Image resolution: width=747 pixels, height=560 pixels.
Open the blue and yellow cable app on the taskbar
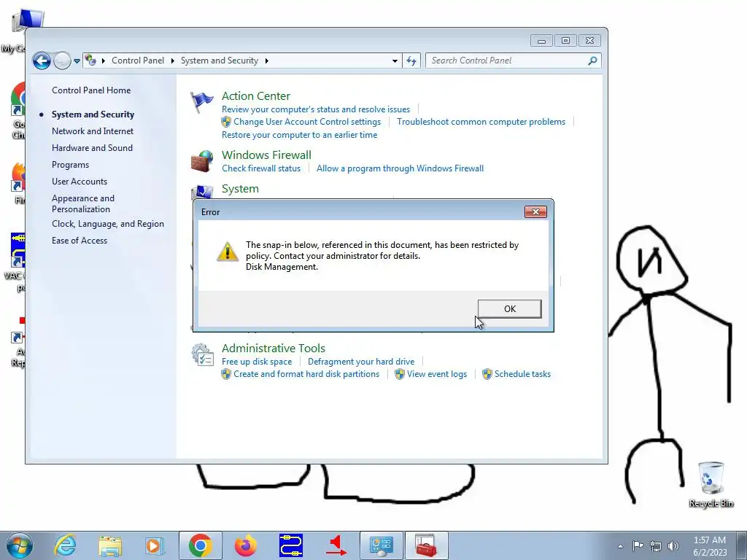(x=291, y=545)
